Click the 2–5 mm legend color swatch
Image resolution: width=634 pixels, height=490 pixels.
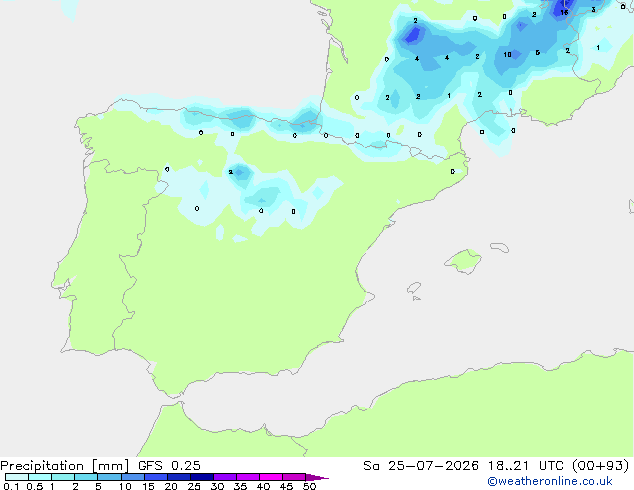point(86,477)
